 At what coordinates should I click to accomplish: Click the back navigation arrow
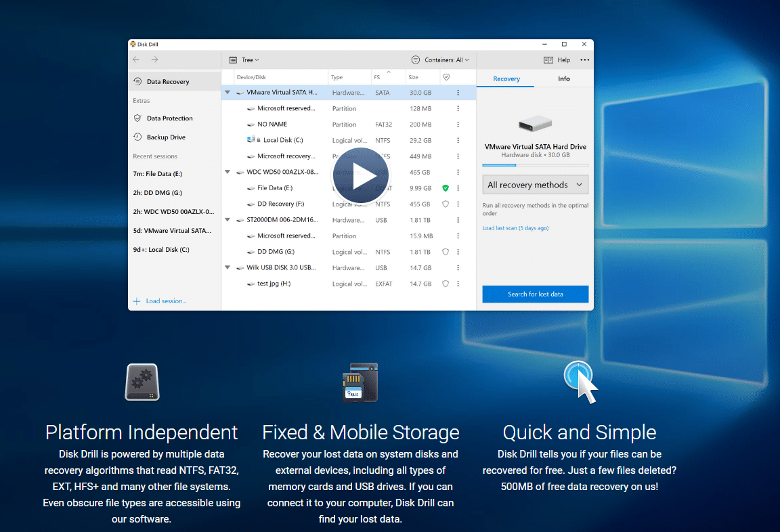(x=136, y=60)
